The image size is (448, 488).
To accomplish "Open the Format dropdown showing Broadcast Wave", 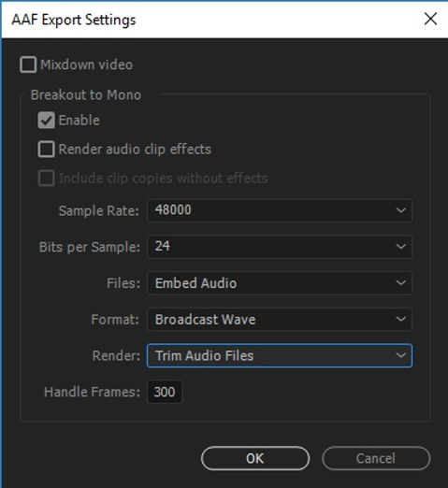I will 280,320.
